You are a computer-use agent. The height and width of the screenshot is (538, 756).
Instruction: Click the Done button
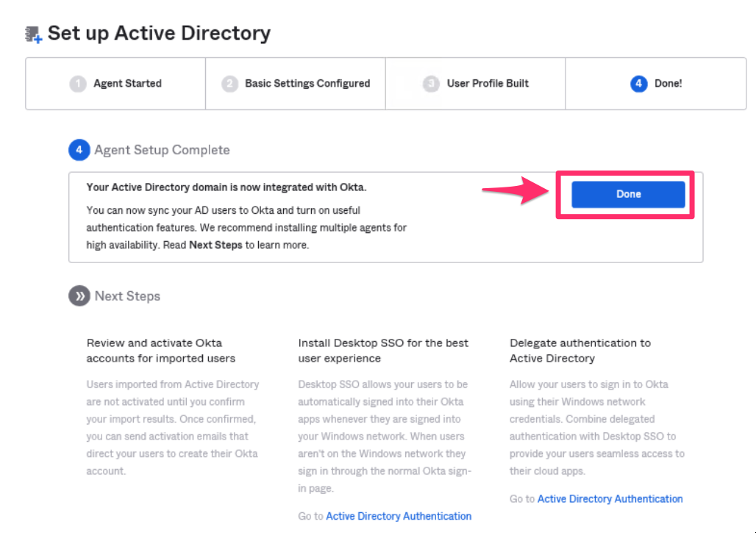(x=629, y=194)
